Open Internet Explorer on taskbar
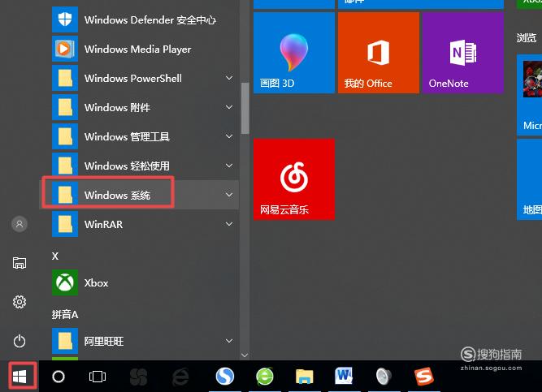Image resolution: width=542 pixels, height=392 pixels. tap(180, 376)
